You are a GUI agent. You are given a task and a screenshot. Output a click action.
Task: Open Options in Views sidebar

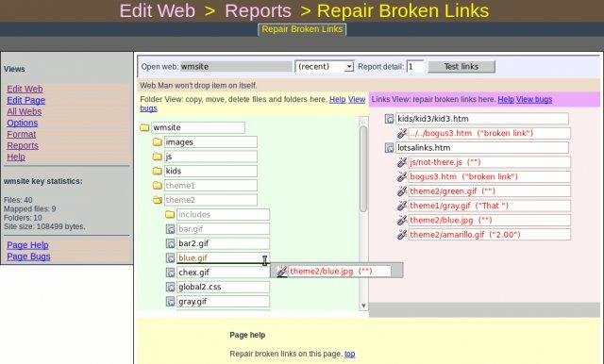pyautogui.click(x=22, y=123)
